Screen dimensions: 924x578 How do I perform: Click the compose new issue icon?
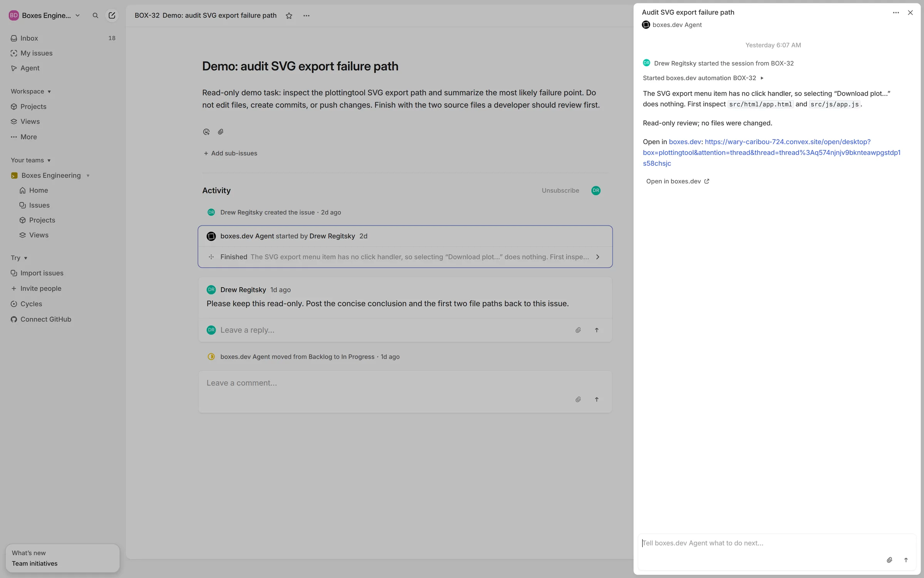112,15
